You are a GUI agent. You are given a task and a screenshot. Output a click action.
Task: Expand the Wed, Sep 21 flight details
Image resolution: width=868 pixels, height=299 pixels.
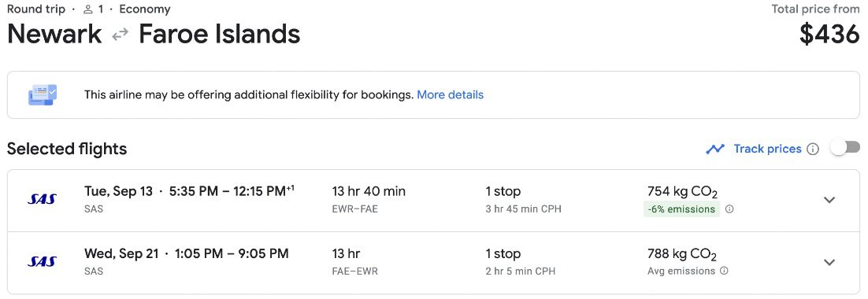coord(829,263)
